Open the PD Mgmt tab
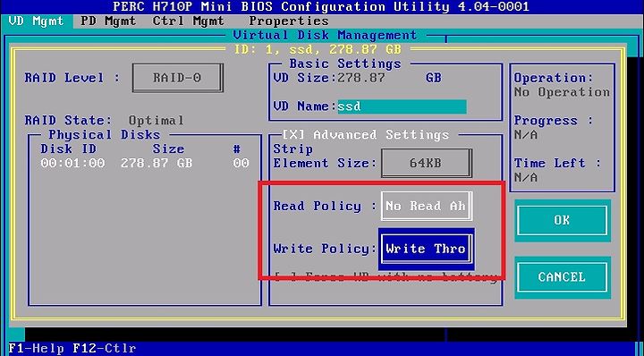 click(x=108, y=21)
